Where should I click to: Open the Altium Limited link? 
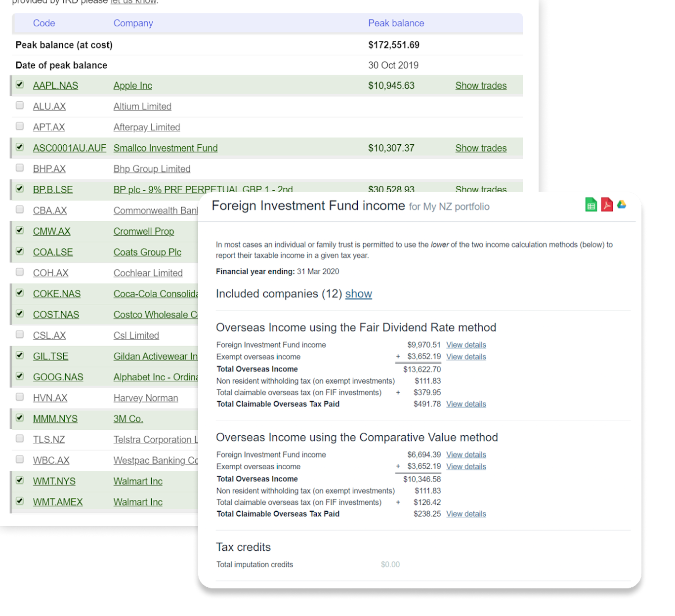point(142,106)
